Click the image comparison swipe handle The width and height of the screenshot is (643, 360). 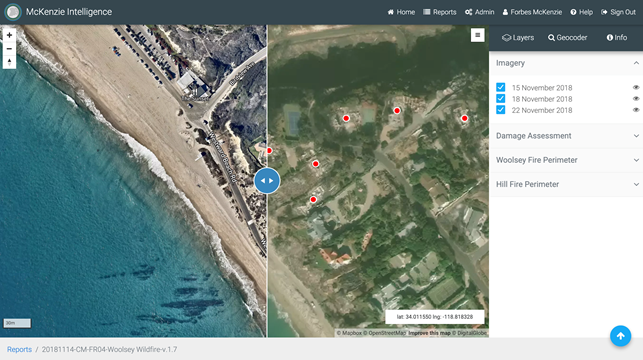pos(267,180)
